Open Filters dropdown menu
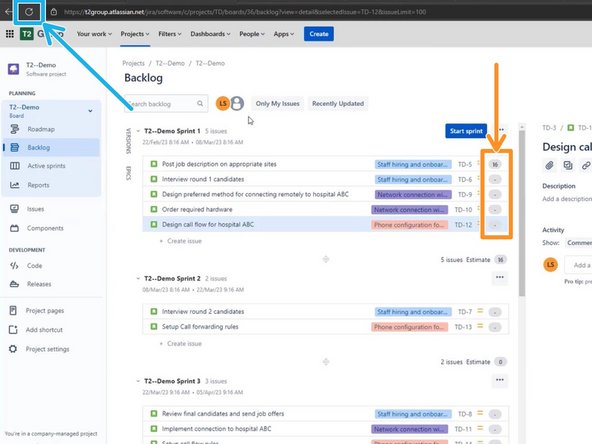This screenshot has height=444, width=592. click(x=170, y=34)
